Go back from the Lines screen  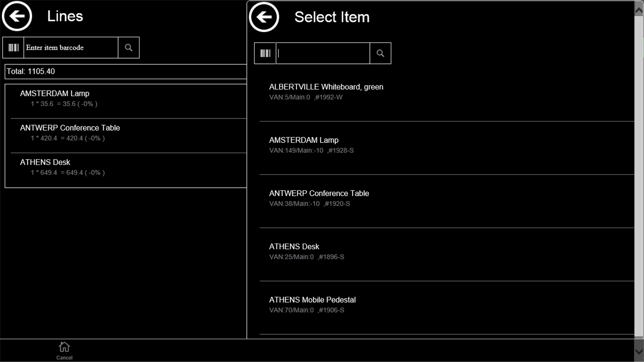17,17
